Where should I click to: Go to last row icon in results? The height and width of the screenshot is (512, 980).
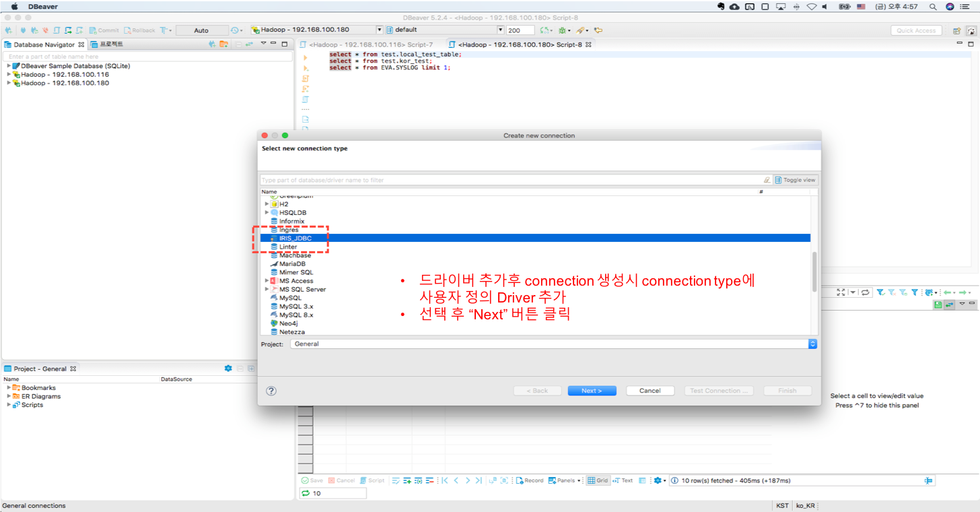pos(478,480)
